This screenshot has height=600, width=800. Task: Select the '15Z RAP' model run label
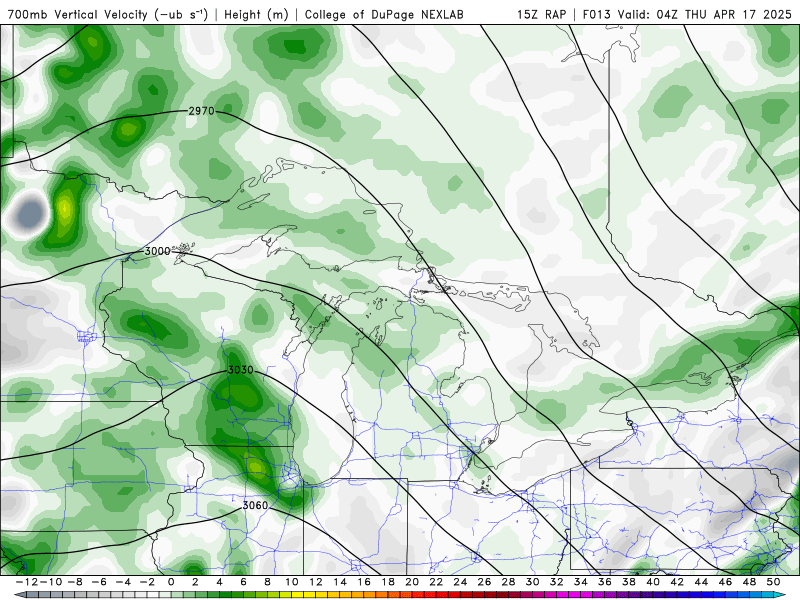541,14
